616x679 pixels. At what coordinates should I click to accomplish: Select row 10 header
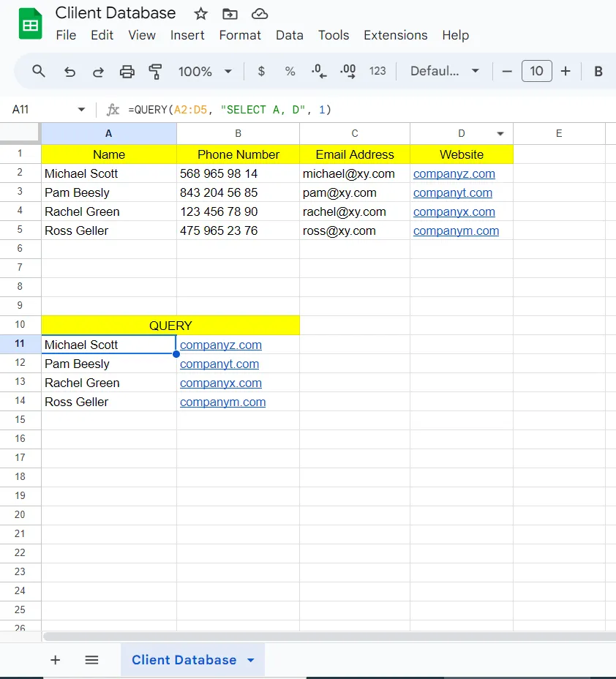pos(20,324)
